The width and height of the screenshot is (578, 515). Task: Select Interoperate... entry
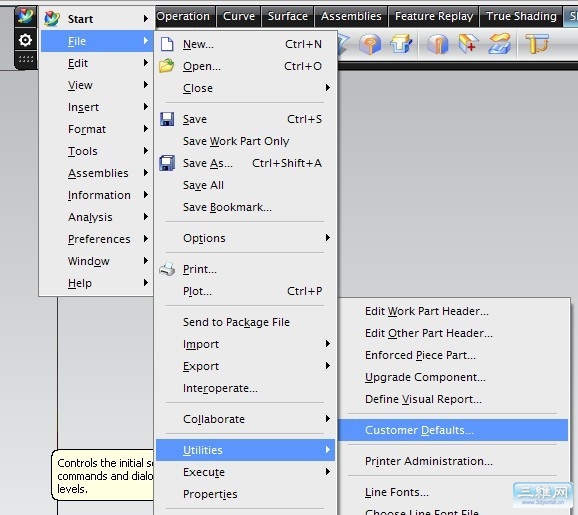[x=245, y=388]
